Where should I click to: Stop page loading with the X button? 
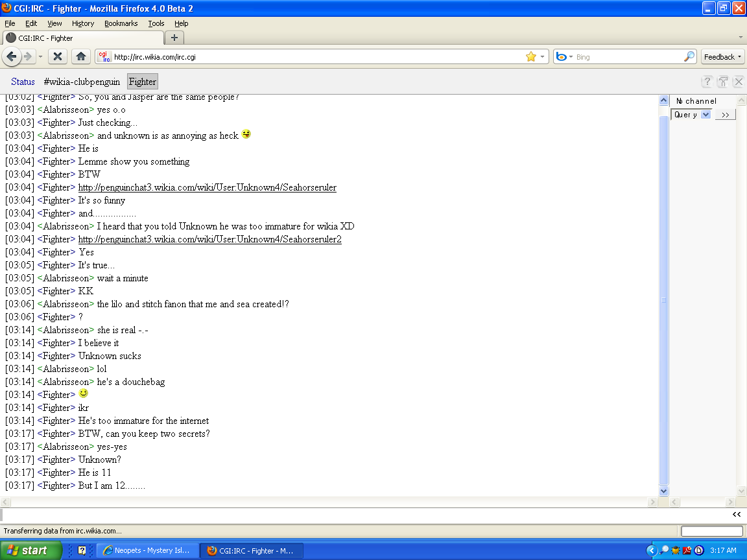click(58, 56)
